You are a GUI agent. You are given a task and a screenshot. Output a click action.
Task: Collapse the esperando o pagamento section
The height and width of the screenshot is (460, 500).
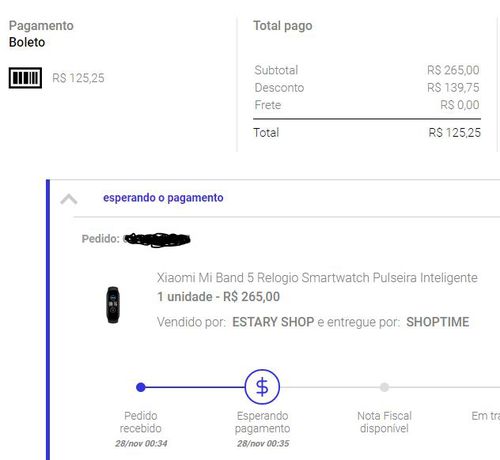(x=69, y=199)
